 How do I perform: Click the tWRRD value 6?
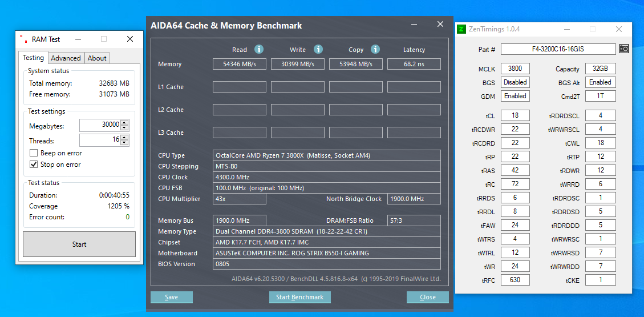(x=601, y=184)
